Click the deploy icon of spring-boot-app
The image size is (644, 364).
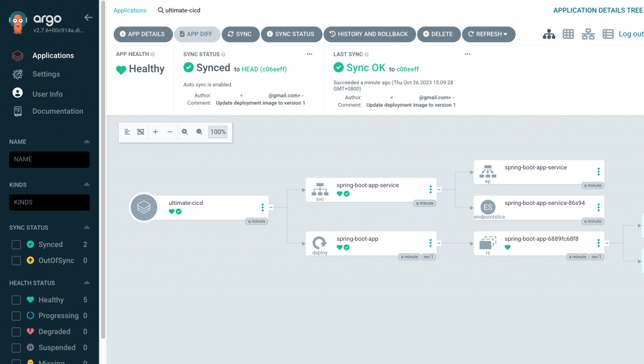pos(319,243)
